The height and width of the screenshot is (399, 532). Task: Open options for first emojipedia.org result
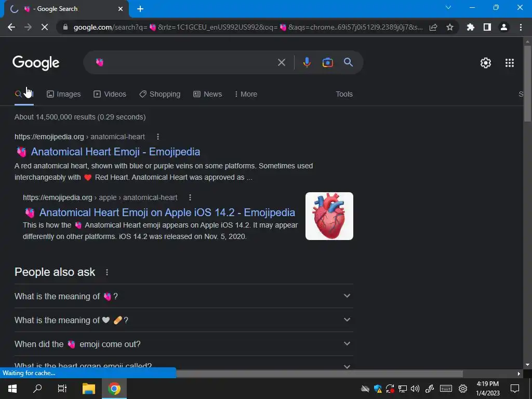(158, 137)
